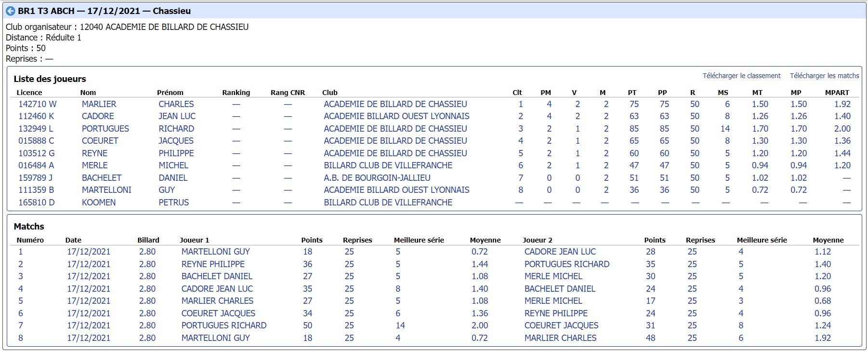Open PORTUGUES RICHARD in match 7

224,325
